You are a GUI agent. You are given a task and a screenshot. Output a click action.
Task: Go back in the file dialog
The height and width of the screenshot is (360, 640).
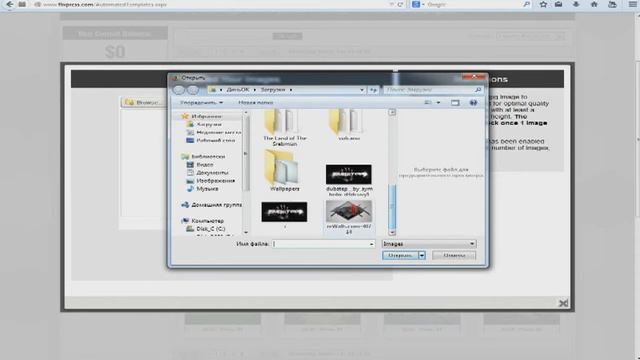click(x=179, y=90)
